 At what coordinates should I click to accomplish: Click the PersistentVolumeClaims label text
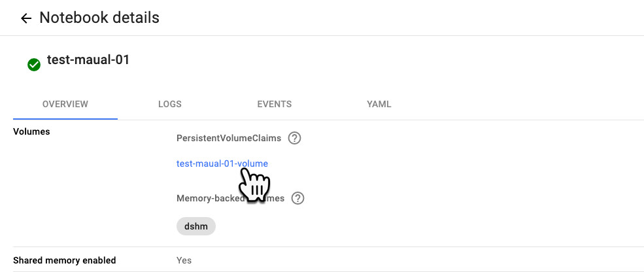point(229,138)
